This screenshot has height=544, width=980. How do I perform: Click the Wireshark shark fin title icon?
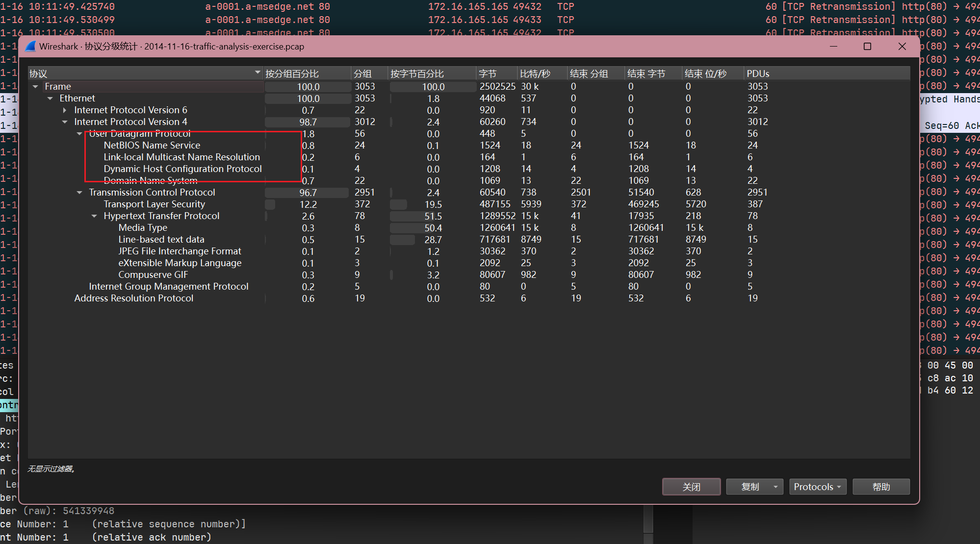[x=31, y=47]
